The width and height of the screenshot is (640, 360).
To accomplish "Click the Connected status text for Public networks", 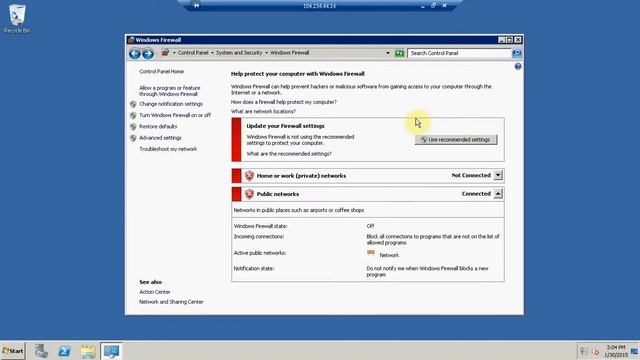I will click(x=476, y=193).
